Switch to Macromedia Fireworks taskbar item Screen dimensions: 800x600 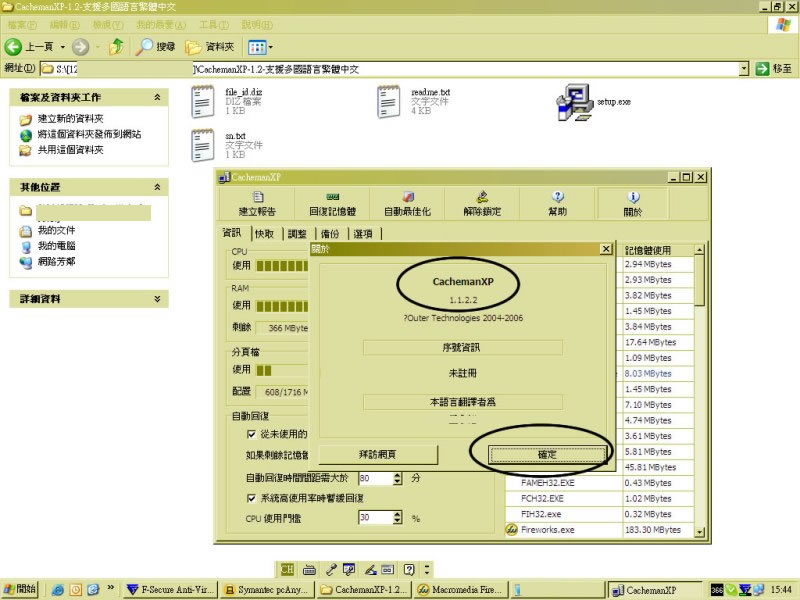point(462,590)
